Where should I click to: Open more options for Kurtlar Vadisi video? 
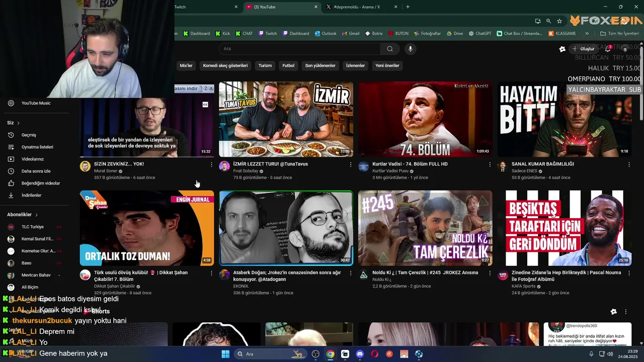(x=490, y=164)
